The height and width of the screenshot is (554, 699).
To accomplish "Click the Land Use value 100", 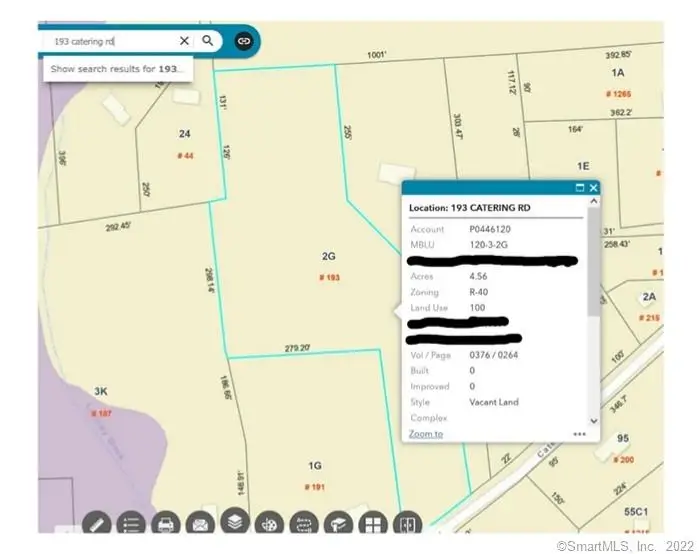I will (477, 308).
